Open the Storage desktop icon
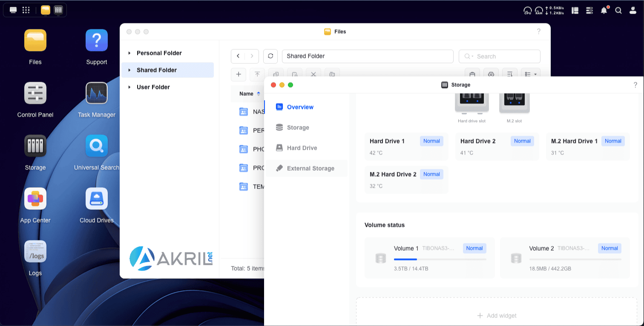 click(x=35, y=146)
